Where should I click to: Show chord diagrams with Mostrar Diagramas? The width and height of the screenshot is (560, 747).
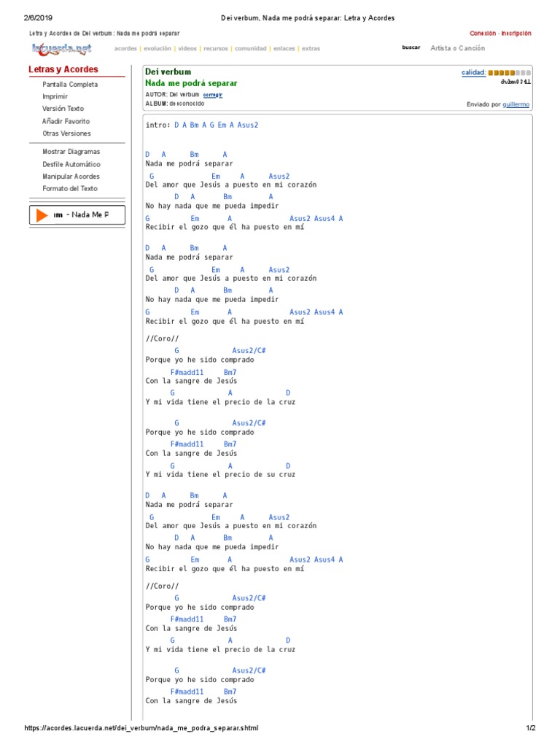[x=71, y=152]
